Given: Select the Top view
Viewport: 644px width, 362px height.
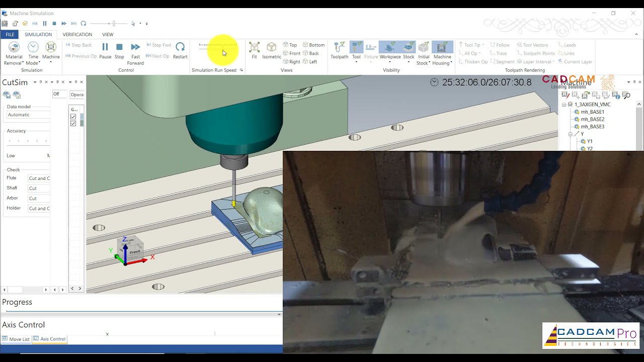Looking at the screenshot, I should pos(290,45).
